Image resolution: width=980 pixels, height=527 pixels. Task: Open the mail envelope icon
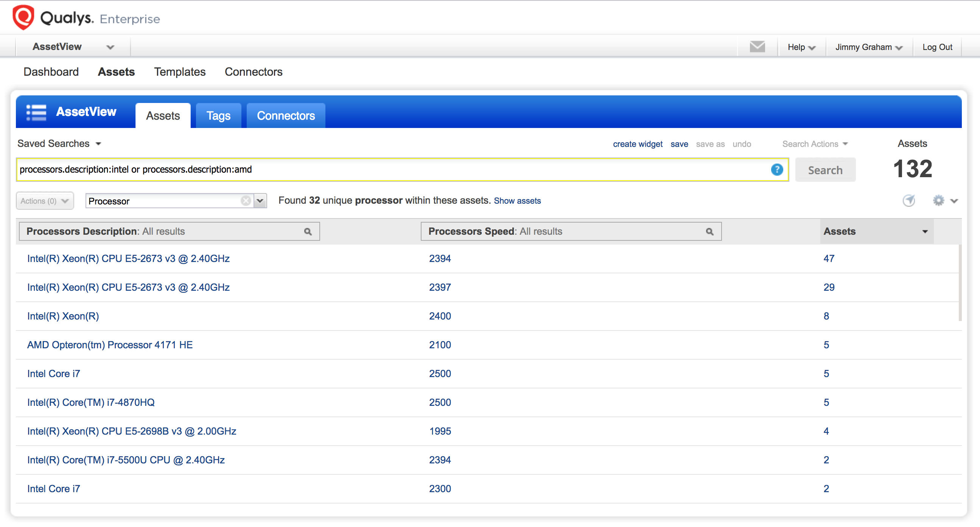click(757, 47)
